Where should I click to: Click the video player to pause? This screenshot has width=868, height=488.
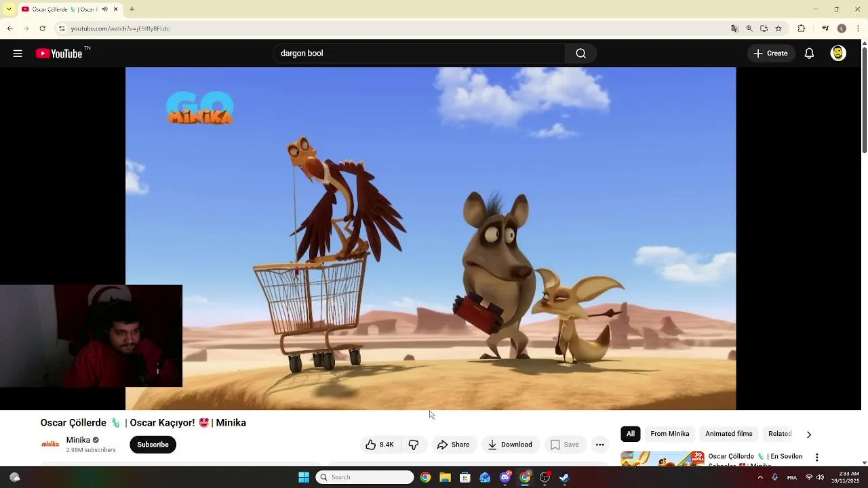click(431, 239)
